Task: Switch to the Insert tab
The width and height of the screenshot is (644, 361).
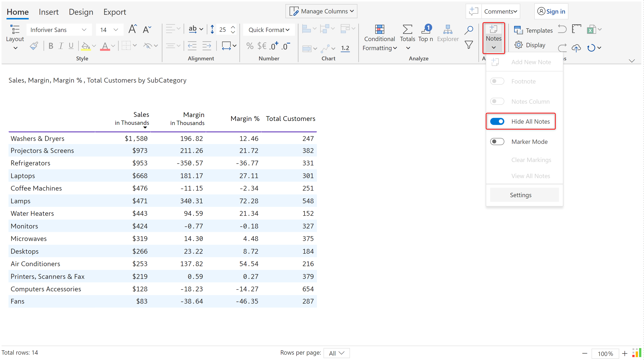Action: (49, 12)
